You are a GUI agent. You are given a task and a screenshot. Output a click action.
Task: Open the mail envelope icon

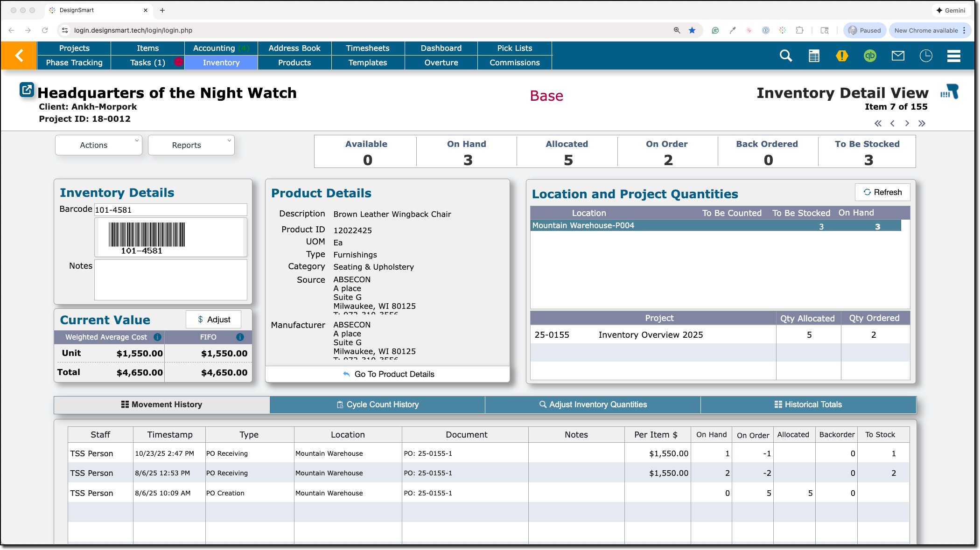point(898,56)
